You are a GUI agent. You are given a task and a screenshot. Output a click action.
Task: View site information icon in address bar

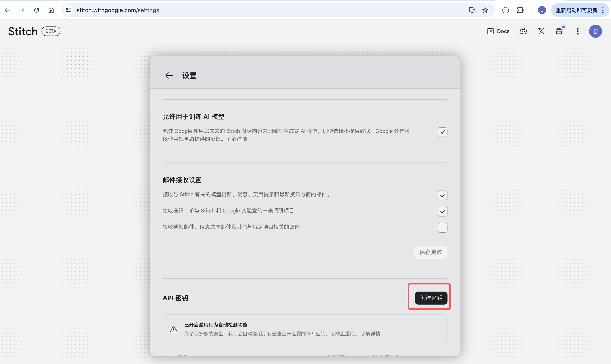click(68, 10)
